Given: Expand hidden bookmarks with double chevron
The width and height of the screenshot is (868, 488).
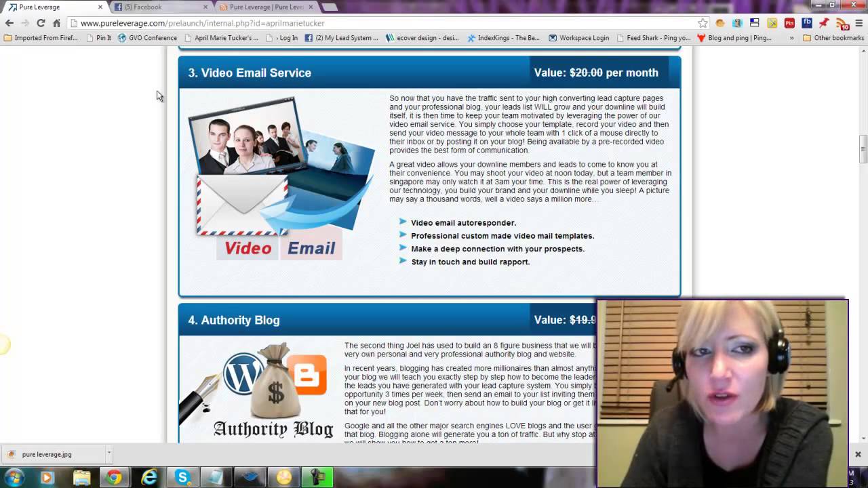Looking at the screenshot, I should tap(791, 38).
